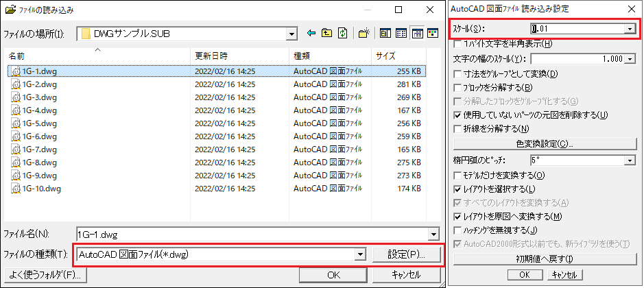Enable ブロックを分解する checkbox
This screenshot has height=288, width=644.
tap(457, 88)
